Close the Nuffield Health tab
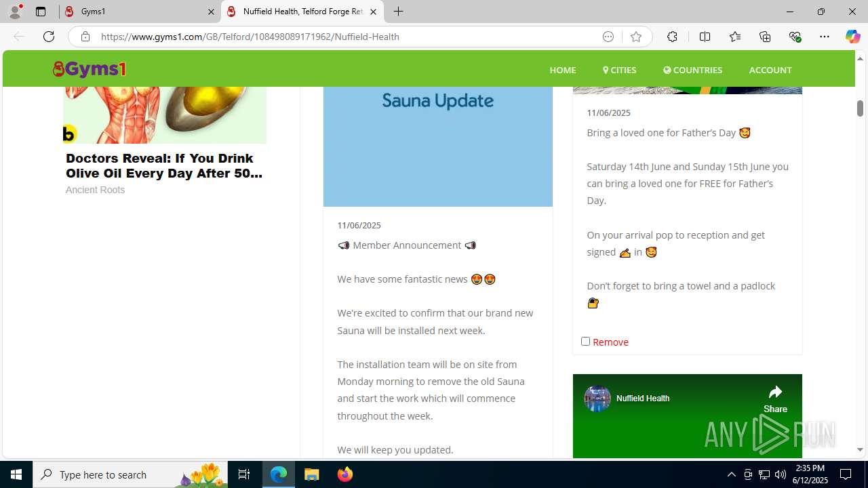This screenshot has width=868, height=488. 373,12
